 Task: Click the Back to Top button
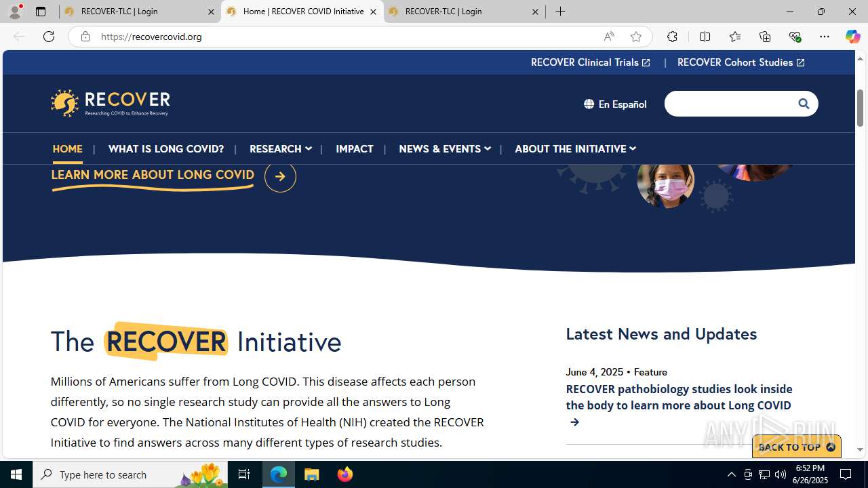797,447
